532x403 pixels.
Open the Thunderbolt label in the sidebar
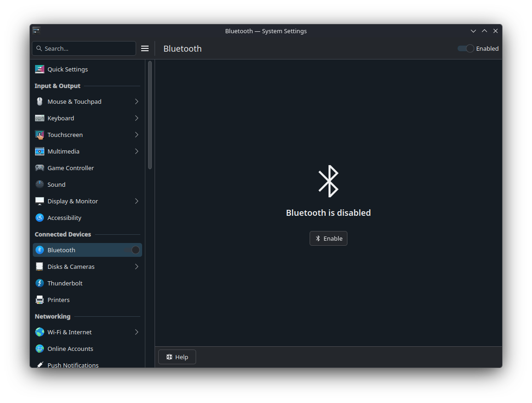tap(65, 283)
